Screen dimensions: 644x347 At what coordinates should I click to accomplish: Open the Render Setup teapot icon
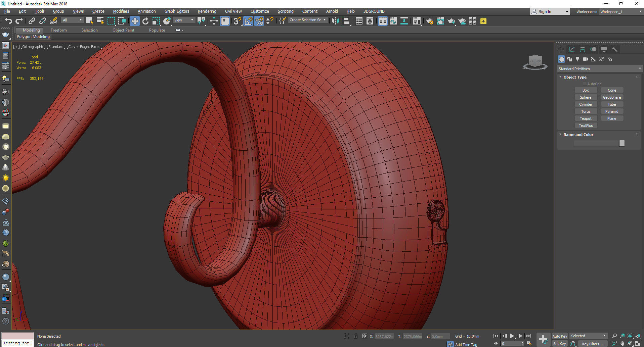click(429, 21)
